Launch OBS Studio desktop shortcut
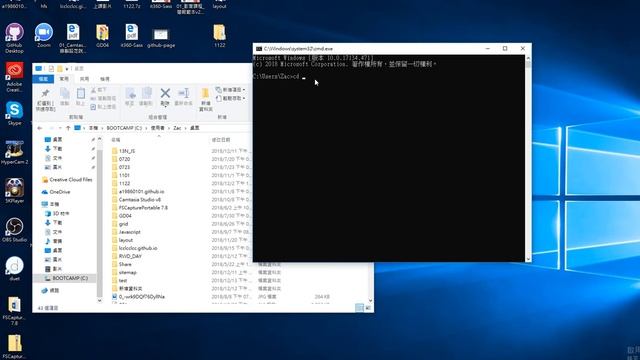The width and height of the screenshot is (640, 360). pyautogui.click(x=14, y=229)
